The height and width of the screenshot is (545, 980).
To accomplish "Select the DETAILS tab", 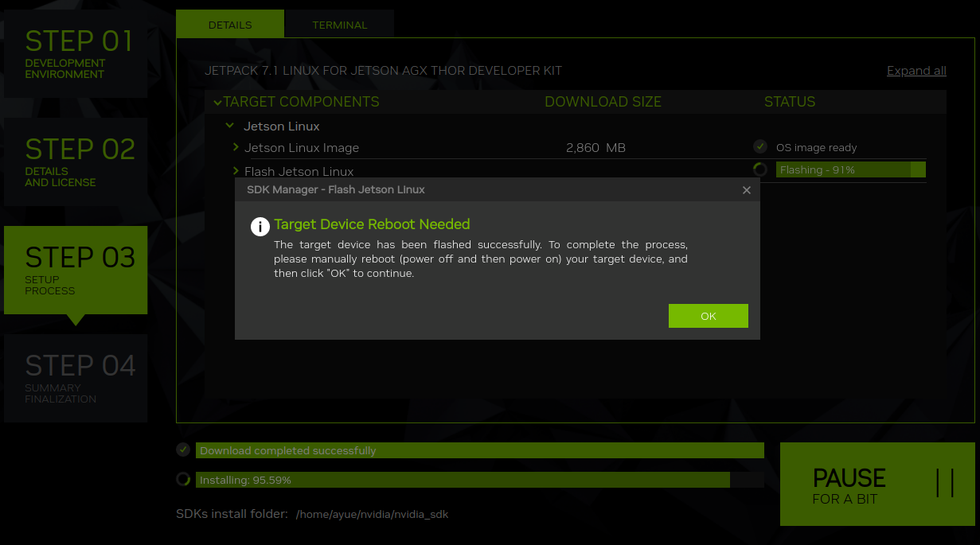I will pyautogui.click(x=230, y=25).
